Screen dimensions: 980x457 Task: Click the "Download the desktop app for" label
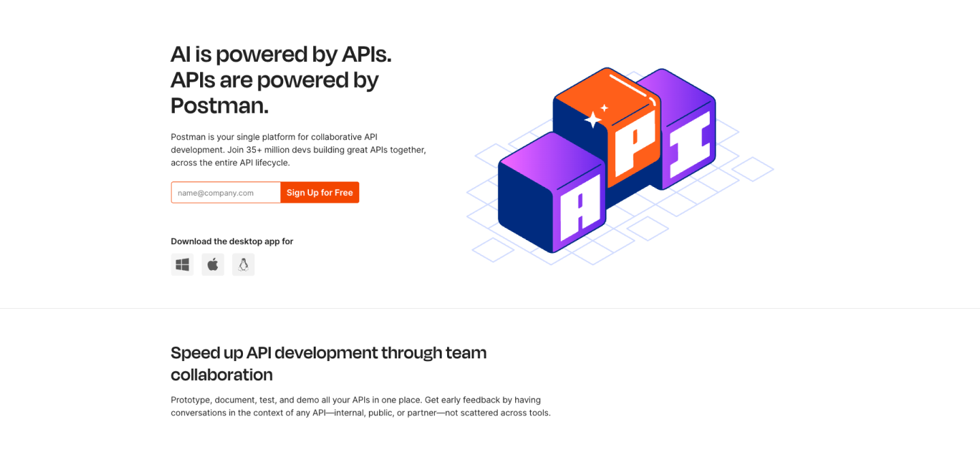[x=232, y=241]
